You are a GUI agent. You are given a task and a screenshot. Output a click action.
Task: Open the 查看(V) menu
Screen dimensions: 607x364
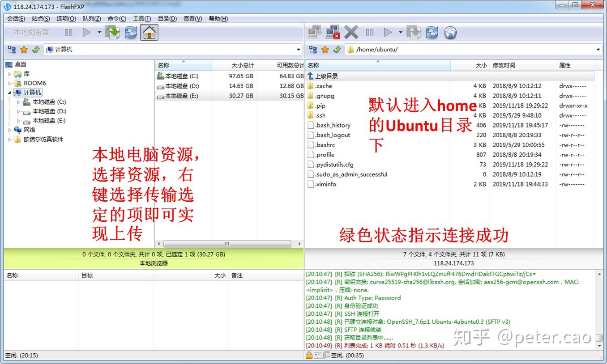(x=193, y=18)
